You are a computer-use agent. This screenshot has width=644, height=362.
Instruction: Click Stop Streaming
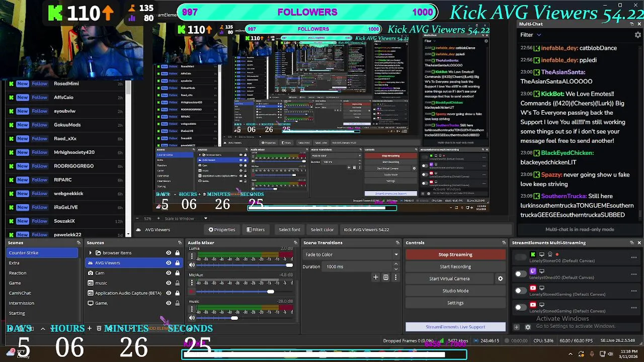tap(455, 254)
